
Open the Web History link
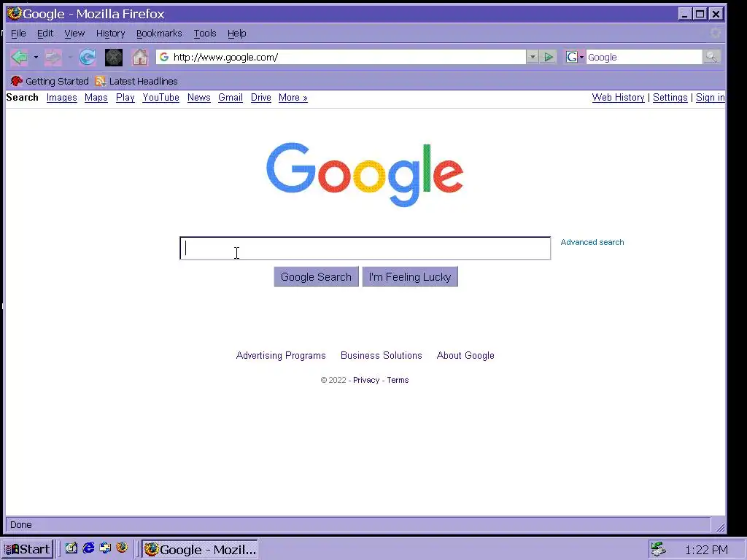point(618,98)
